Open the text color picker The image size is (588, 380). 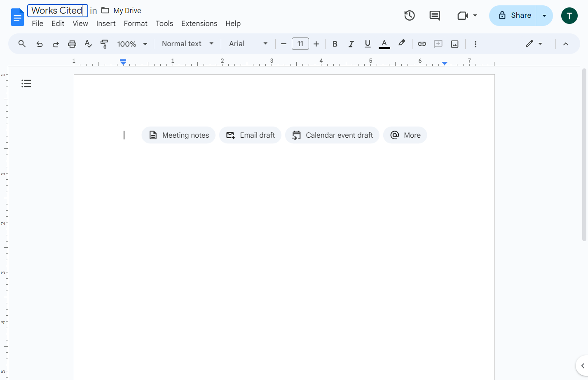[x=384, y=44]
